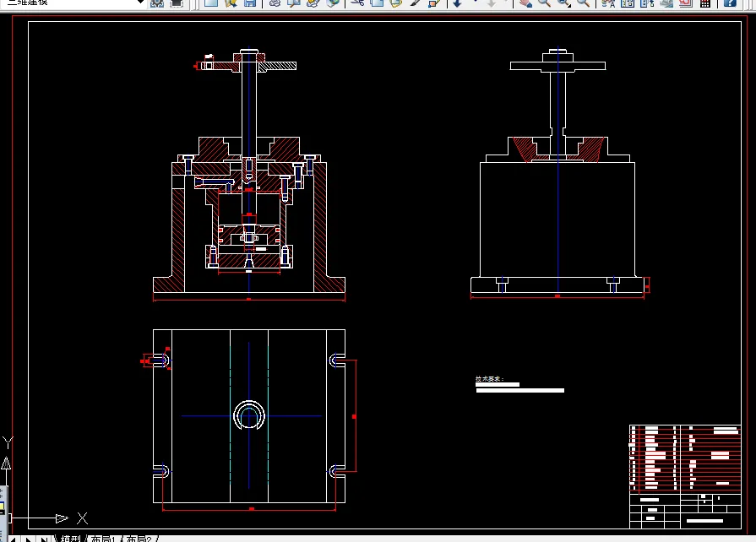756x542 pixels.
Task: Click the Zoom Realtime magnifier icon
Action: tap(544, 3)
